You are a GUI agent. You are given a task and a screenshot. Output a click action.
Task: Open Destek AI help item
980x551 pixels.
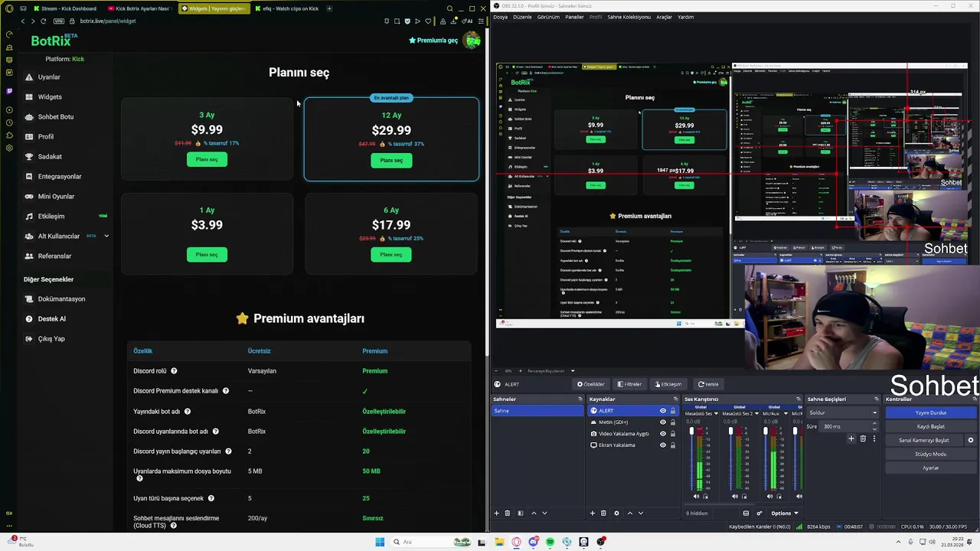pos(51,319)
